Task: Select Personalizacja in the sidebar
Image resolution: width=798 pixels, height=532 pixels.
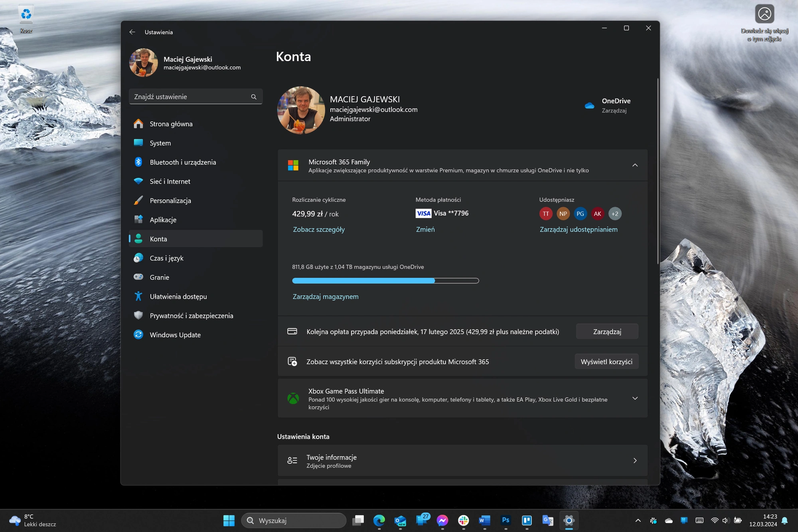Action: pos(196,201)
